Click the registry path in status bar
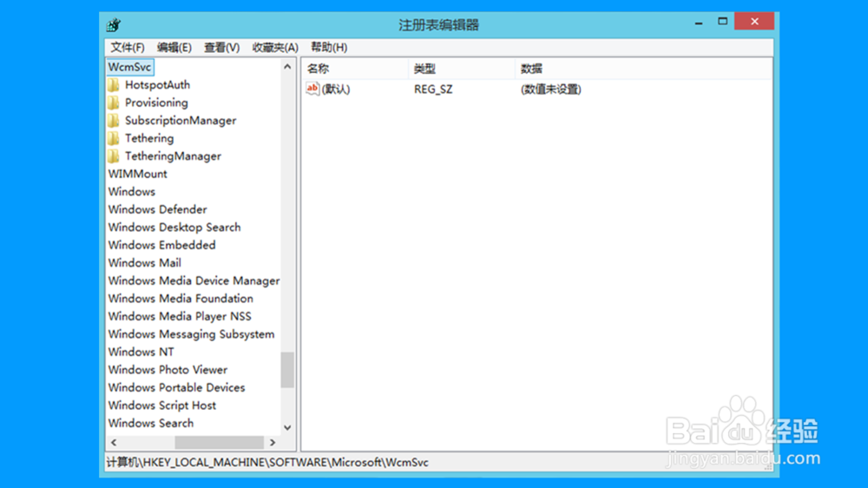The width and height of the screenshot is (868, 488). pos(267,462)
